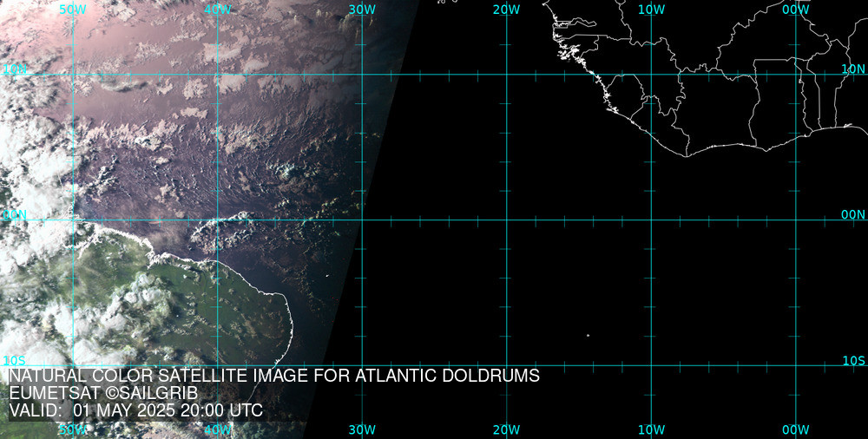
Task: Click the '30W' longitude label along the bottom edge
Action: pyautogui.click(x=362, y=429)
